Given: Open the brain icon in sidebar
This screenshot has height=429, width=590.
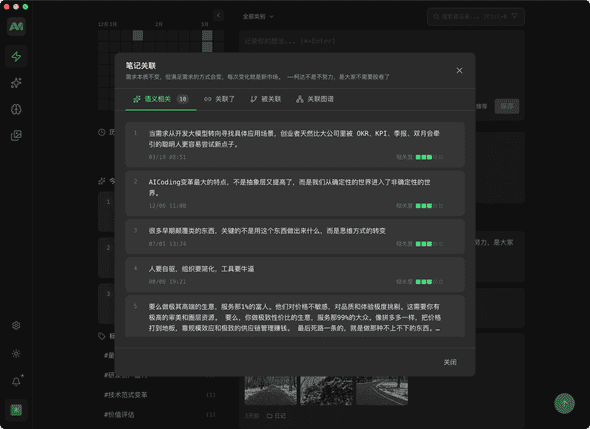Looking at the screenshot, I should tap(16, 109).
